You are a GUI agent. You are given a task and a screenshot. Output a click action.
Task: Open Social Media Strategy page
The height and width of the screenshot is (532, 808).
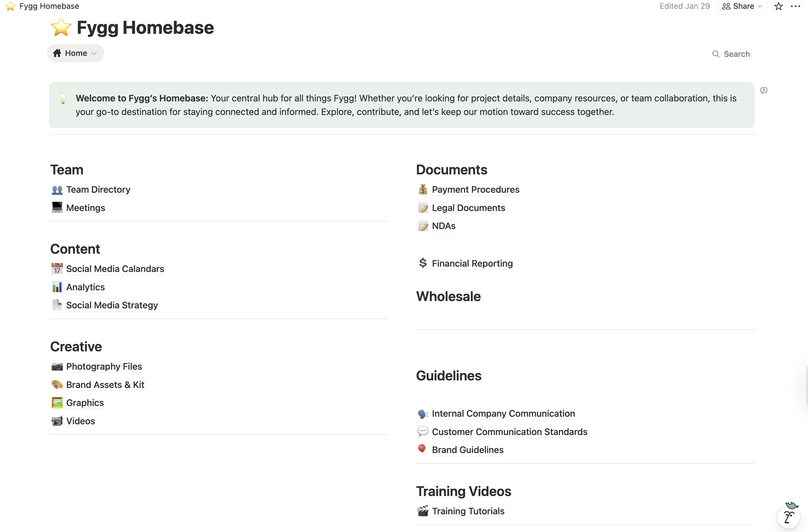112,305
